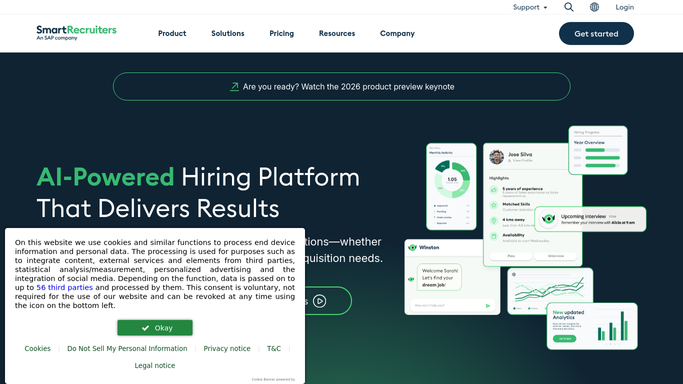Viewport: 683px width, 384px height.
Task: Open the T&C link
Action: [x=274, y=348]
